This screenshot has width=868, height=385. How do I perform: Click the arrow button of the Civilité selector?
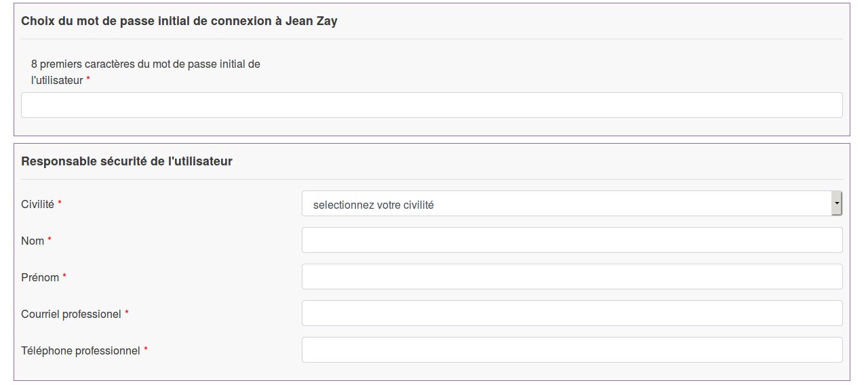[837, 203]
